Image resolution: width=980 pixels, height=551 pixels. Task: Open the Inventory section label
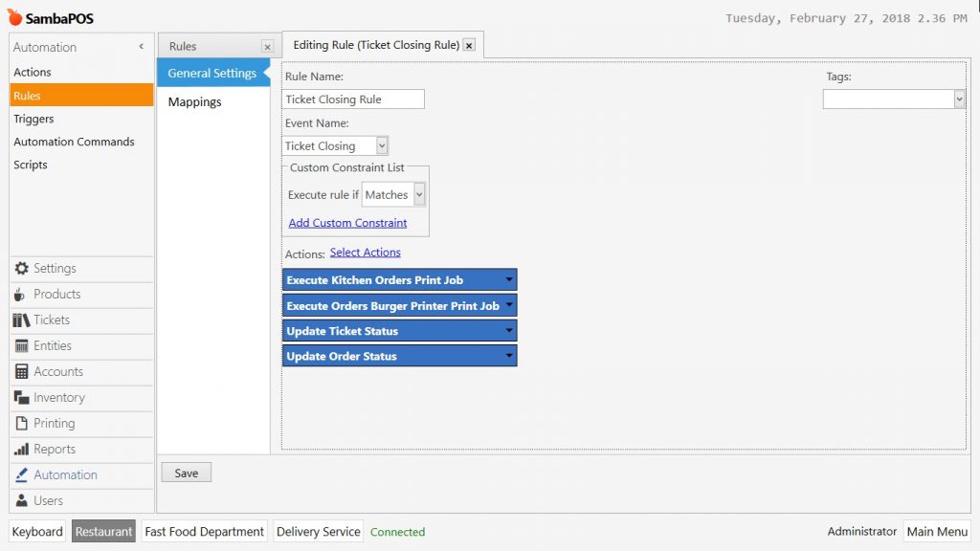tap(59, 397)
